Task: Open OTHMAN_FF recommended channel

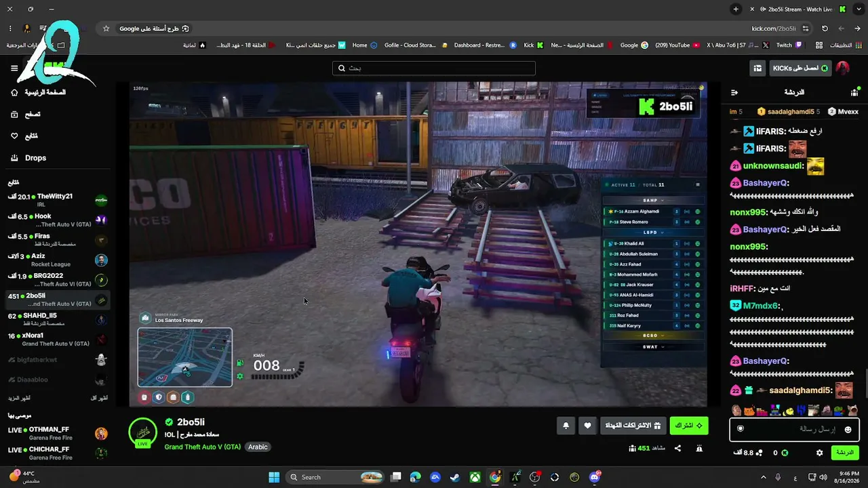Action: (58, 433)
